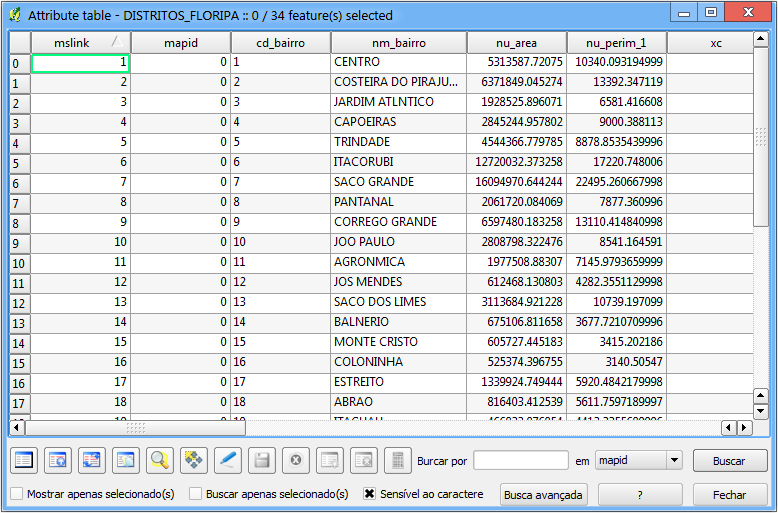
Task: Click the Delete column icon
Action: tap(364, 460)
